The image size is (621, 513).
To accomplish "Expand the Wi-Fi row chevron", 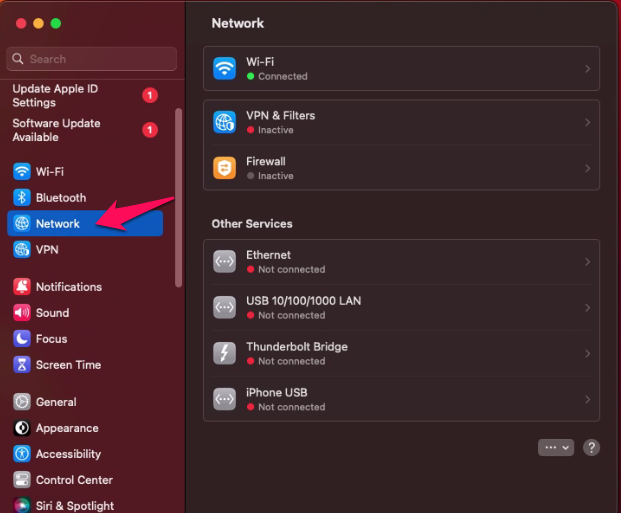I will [x=587, y=69].
